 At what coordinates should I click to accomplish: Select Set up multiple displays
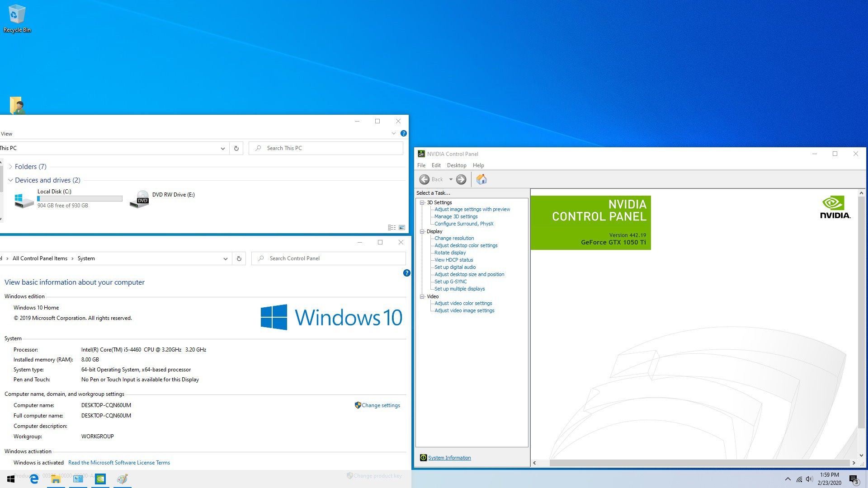[x=459, y=289]
